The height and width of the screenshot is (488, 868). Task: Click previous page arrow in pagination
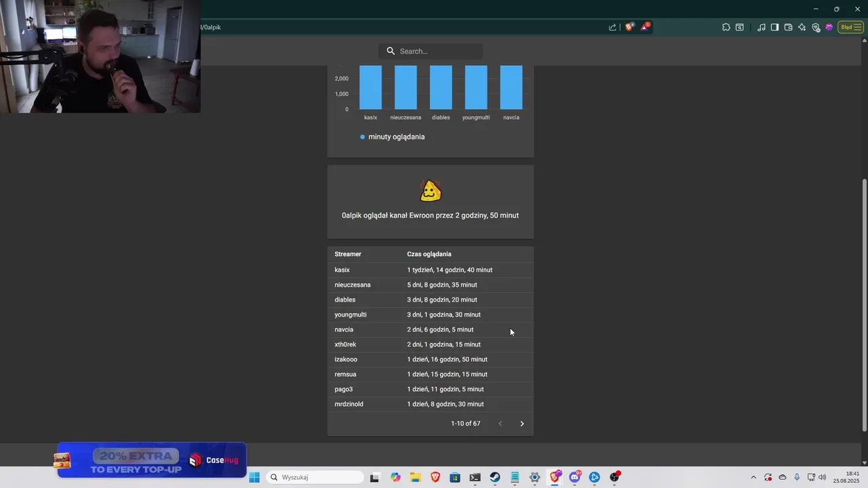tap(500, 424)
